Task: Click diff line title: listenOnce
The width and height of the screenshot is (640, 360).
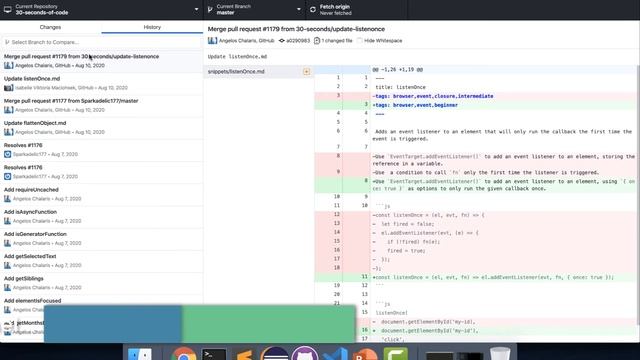Action: [400, 87]
